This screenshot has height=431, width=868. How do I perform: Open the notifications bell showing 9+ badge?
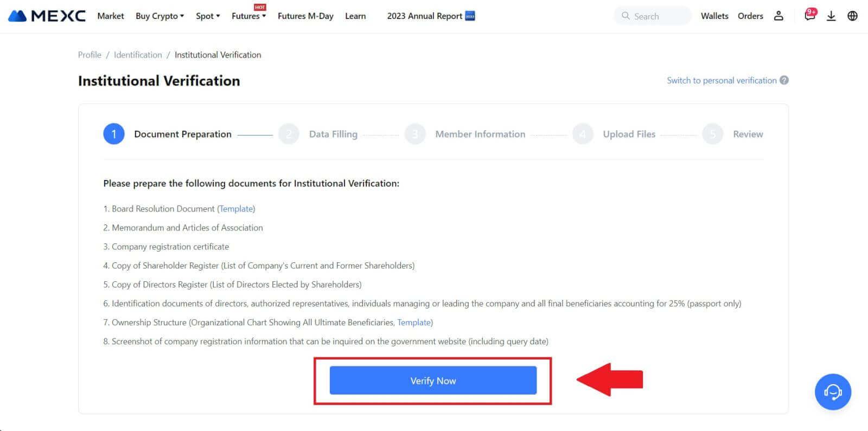click(809, 16)
